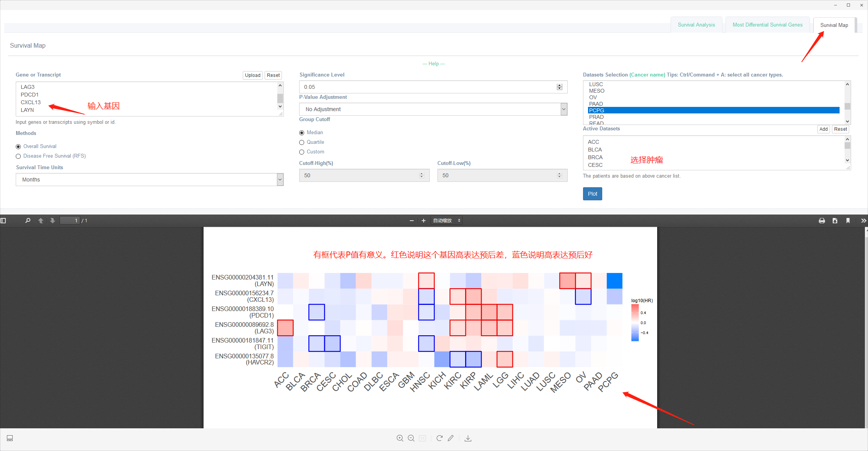Click the bottom zoom-in magnifier icon

tap(400, 438)
